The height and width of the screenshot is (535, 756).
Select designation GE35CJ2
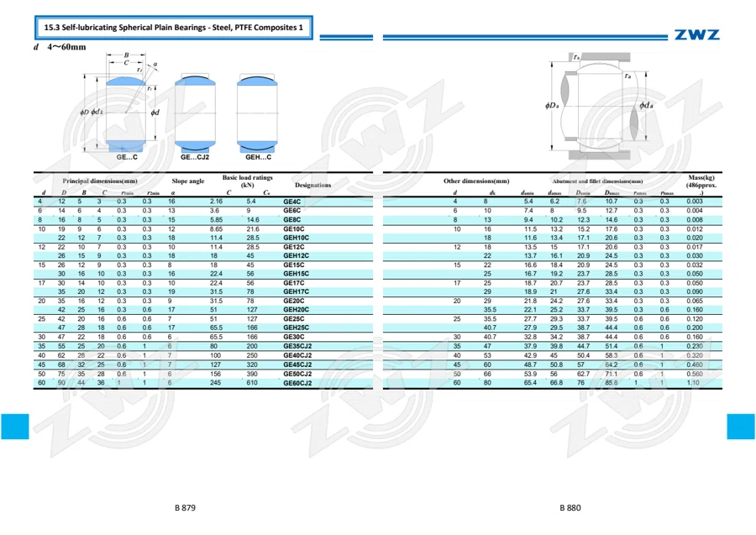click(x=297, y=346)
